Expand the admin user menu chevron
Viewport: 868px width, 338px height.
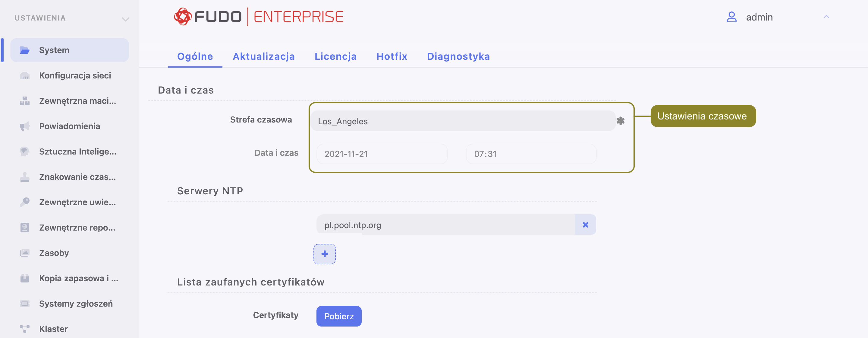coord(826,17)
